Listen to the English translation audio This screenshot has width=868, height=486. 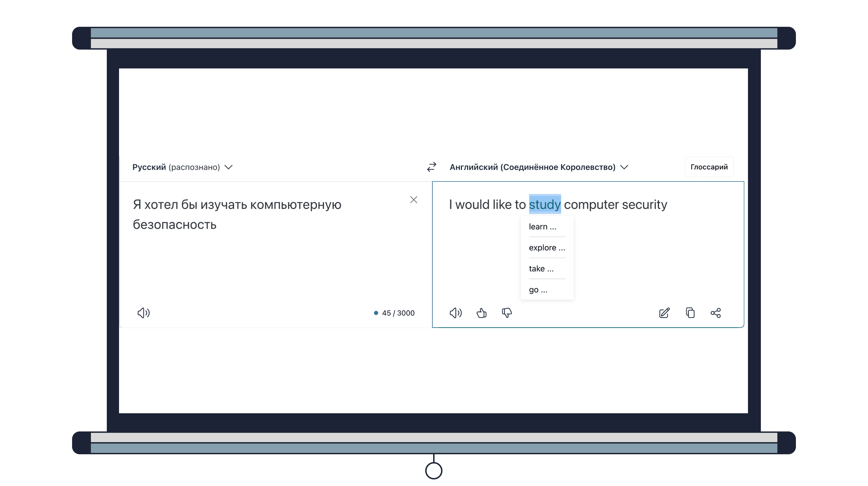tap(456, 313)
